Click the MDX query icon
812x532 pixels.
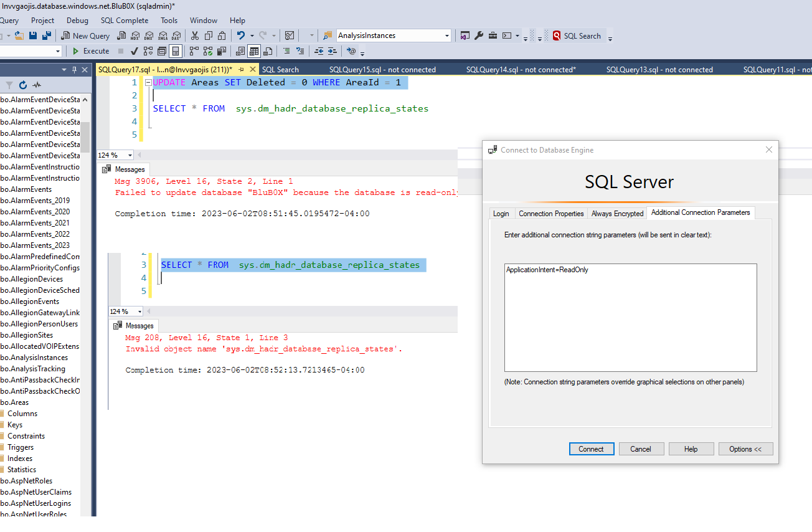click(135, 36)
